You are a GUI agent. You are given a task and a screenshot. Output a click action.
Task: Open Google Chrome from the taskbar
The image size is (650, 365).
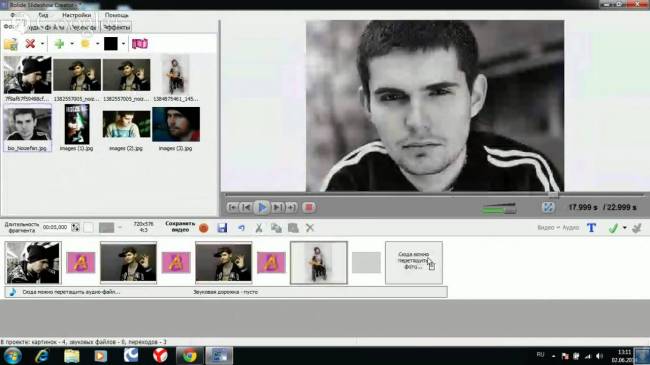pyautogui.click(x=190, y=356)
